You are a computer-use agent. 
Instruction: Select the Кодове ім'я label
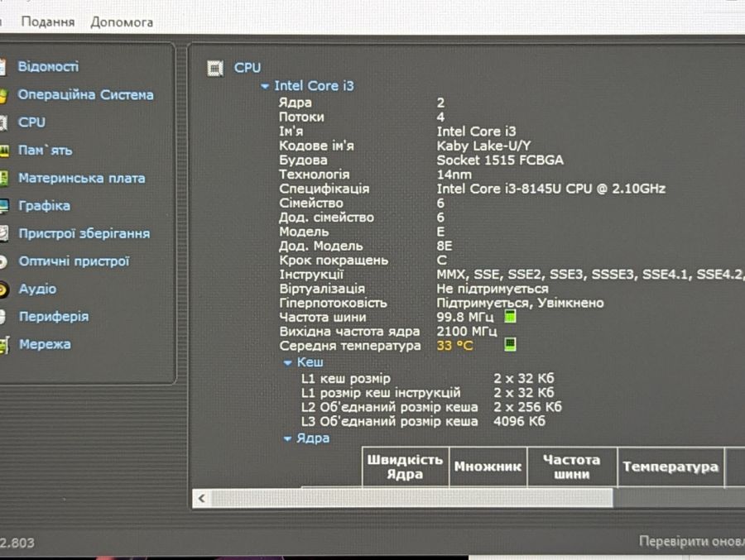tap(316, 146)
